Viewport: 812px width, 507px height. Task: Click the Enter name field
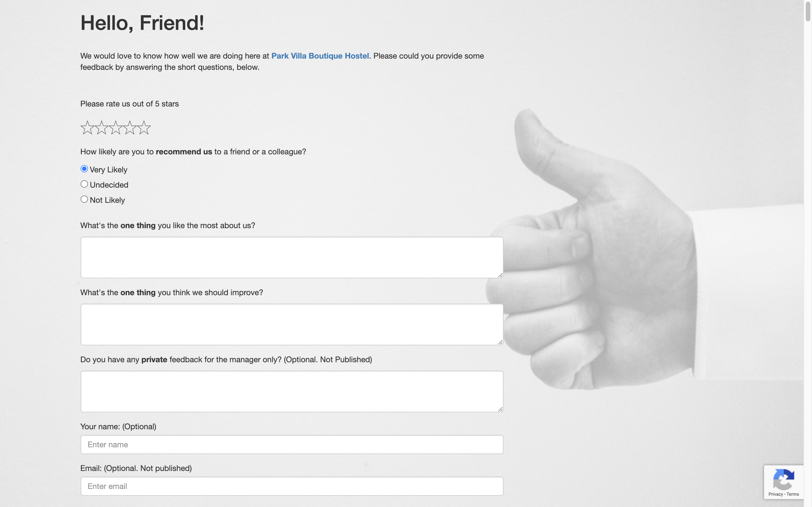tap(292, 445)
